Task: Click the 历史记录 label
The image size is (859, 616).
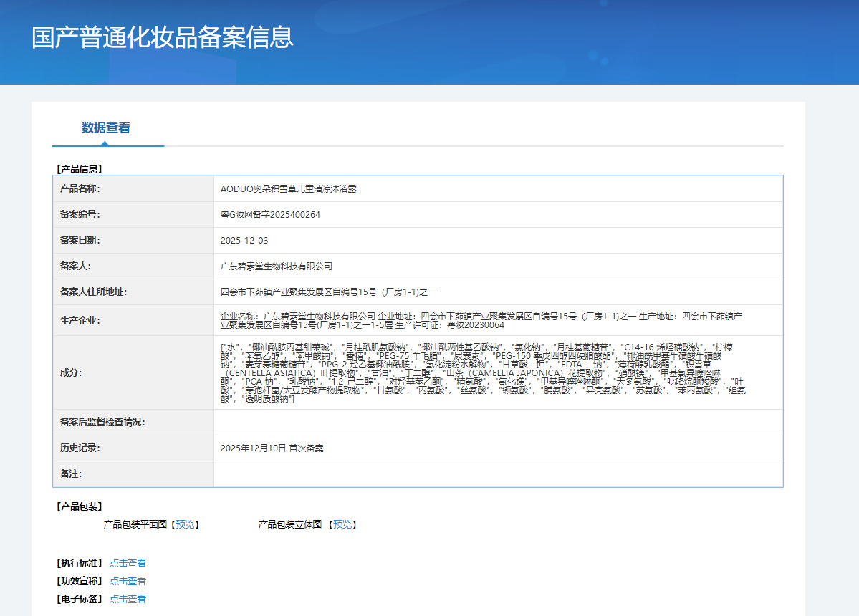Action: [80, 448]
